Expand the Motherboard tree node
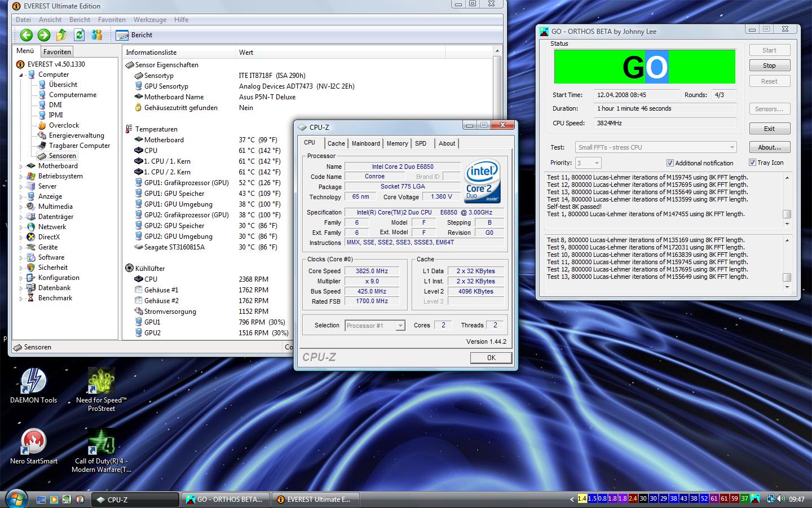812x508 pixels. tap(21, 167)
